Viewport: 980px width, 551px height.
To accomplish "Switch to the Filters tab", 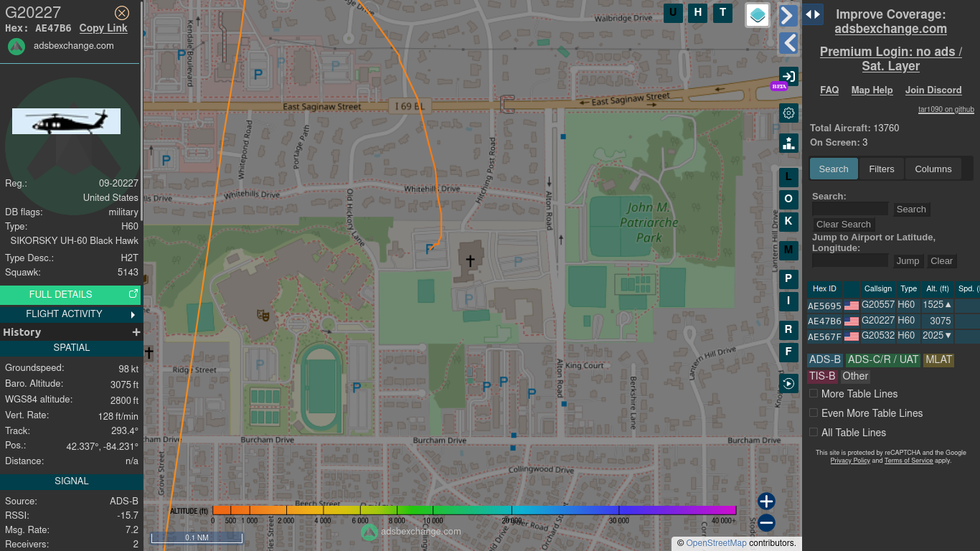I will (882, 169).
